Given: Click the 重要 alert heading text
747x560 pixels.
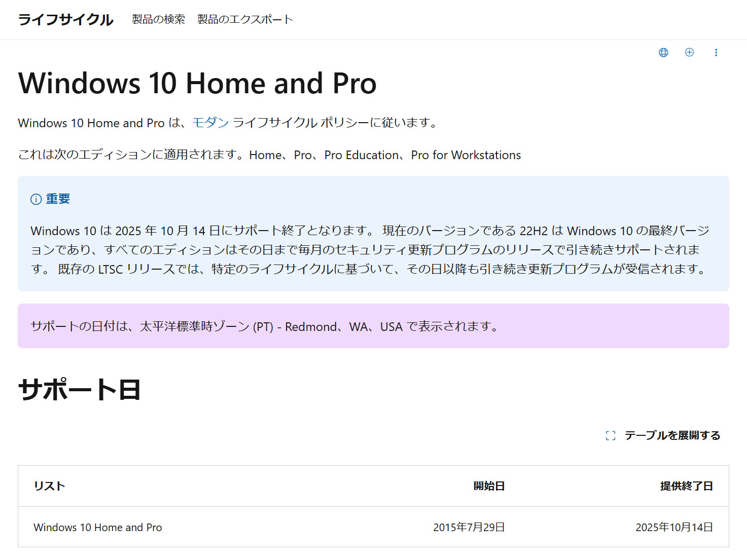Looking at the screenshot, I should tap(58, 199).
